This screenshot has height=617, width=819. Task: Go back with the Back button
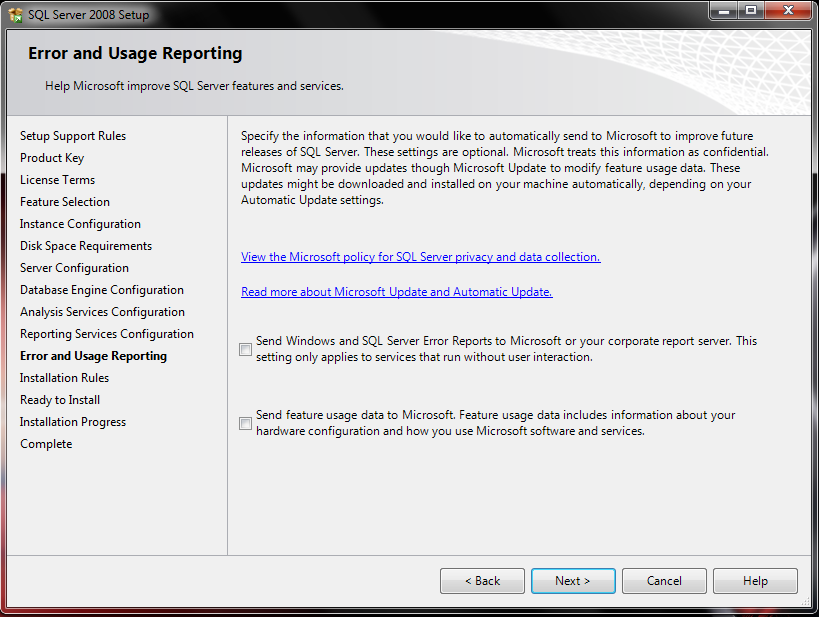482,581
